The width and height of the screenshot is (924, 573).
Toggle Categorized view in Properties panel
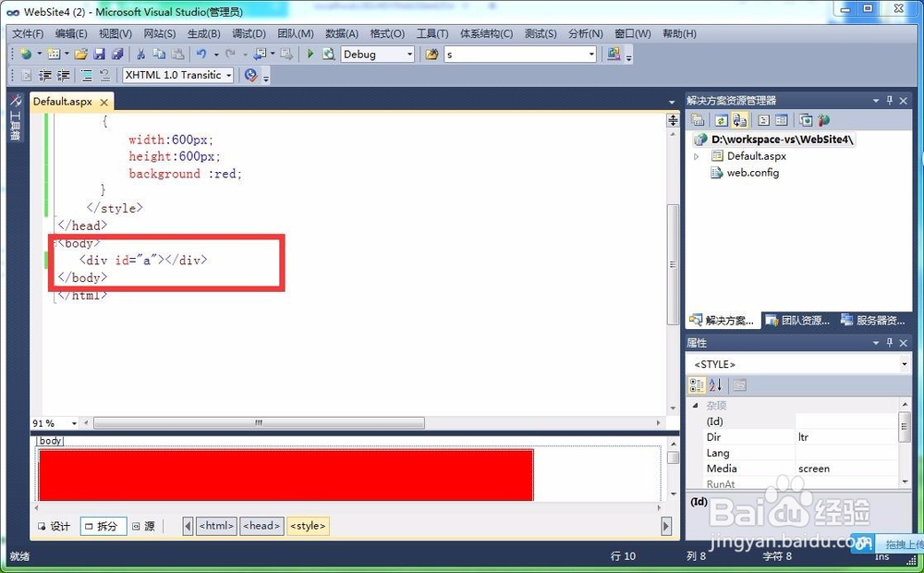(x=697, y=385)
